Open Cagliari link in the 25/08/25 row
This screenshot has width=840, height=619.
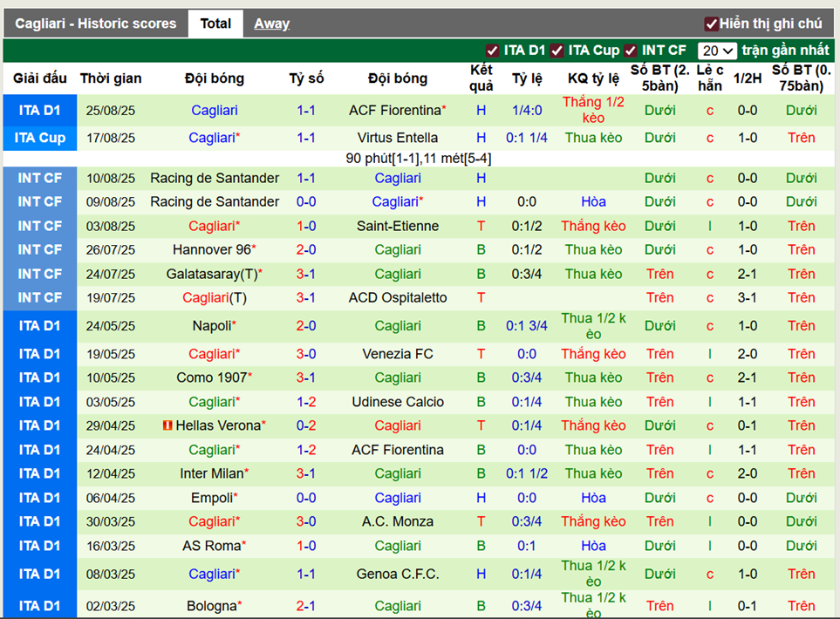(x=215, y=111)
